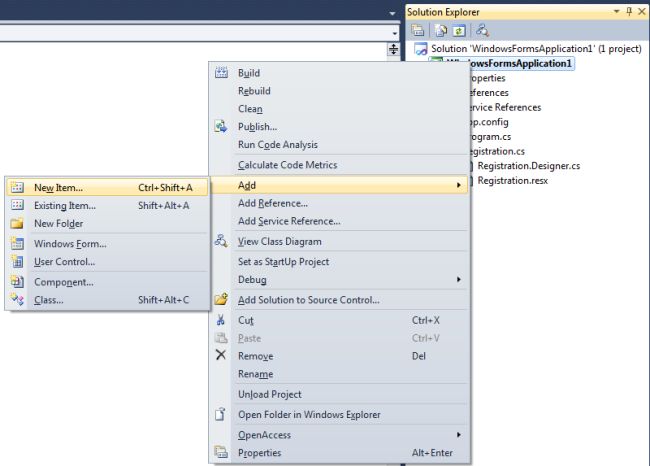
Task: Click the scissors icon next to Cut
Action: pyautogui.click(x=221, y=320)
